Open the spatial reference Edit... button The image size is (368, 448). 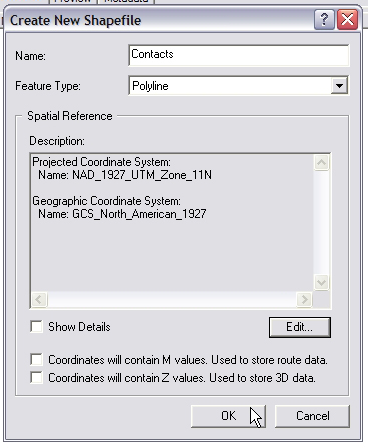(x=300, y=327)
